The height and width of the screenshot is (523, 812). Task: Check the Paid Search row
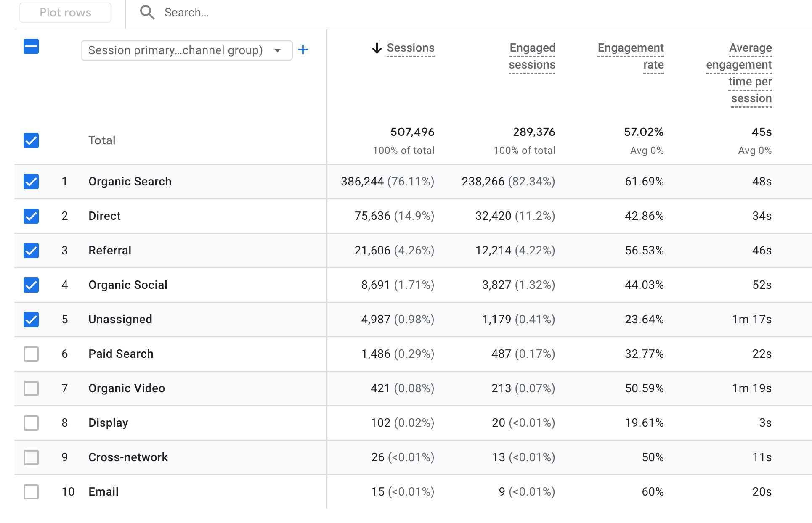click(31, 354)
